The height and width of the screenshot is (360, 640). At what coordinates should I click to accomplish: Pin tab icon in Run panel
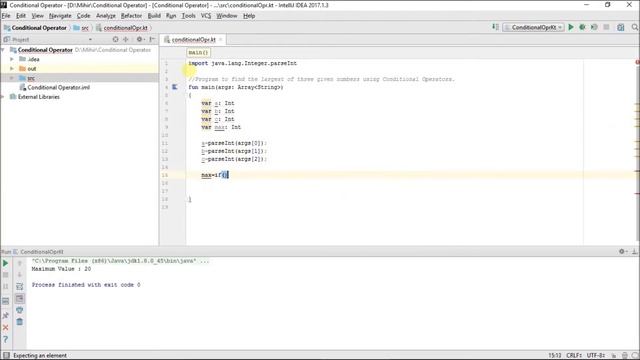pos(5,315)
